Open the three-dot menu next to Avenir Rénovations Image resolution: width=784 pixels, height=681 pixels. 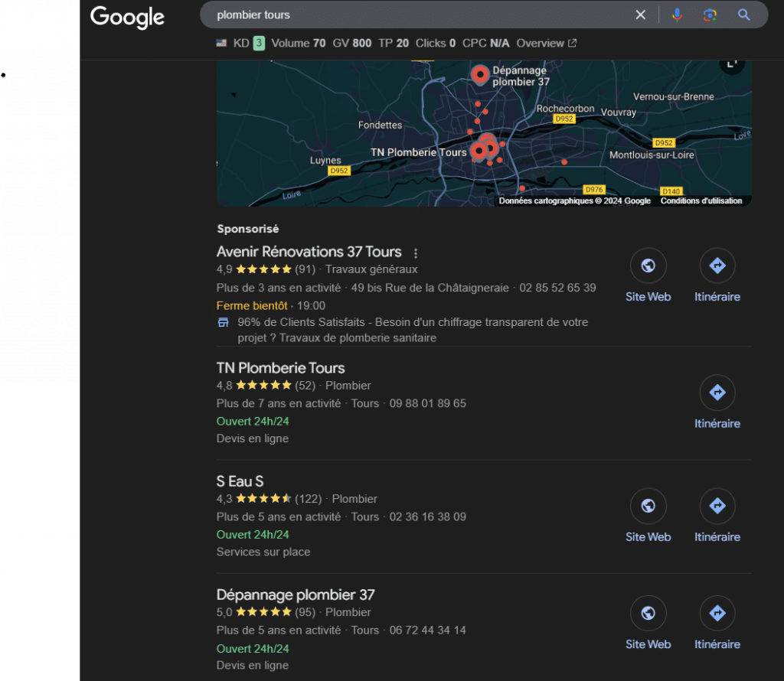(415, 253)
